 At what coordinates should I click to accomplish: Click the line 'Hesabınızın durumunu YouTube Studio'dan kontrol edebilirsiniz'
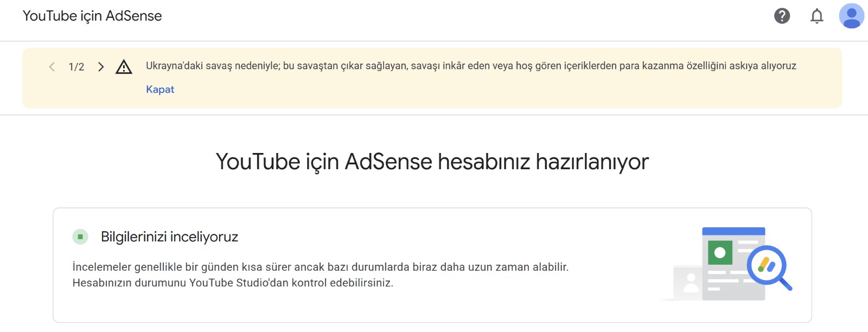point(233,283)
